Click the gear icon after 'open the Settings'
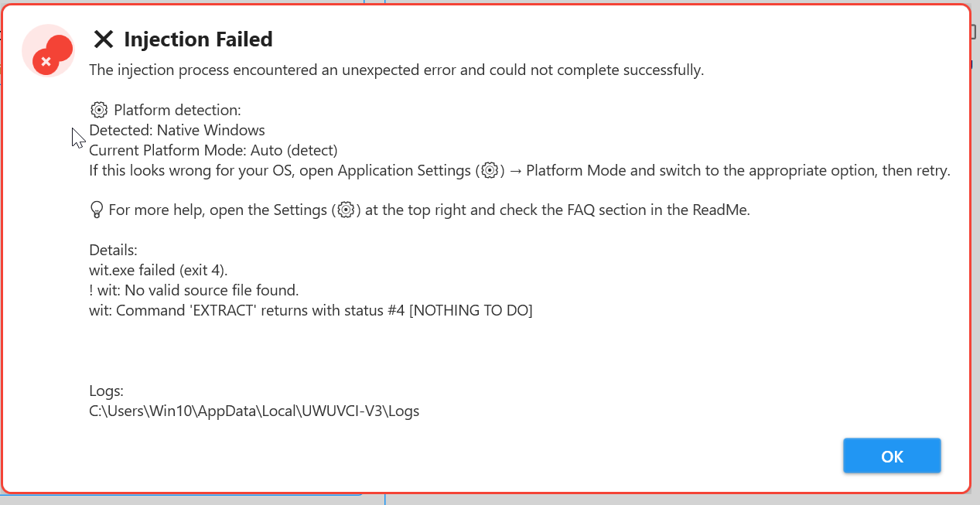Viewport: 980px width, 505px height. click(x=346, y=210)
